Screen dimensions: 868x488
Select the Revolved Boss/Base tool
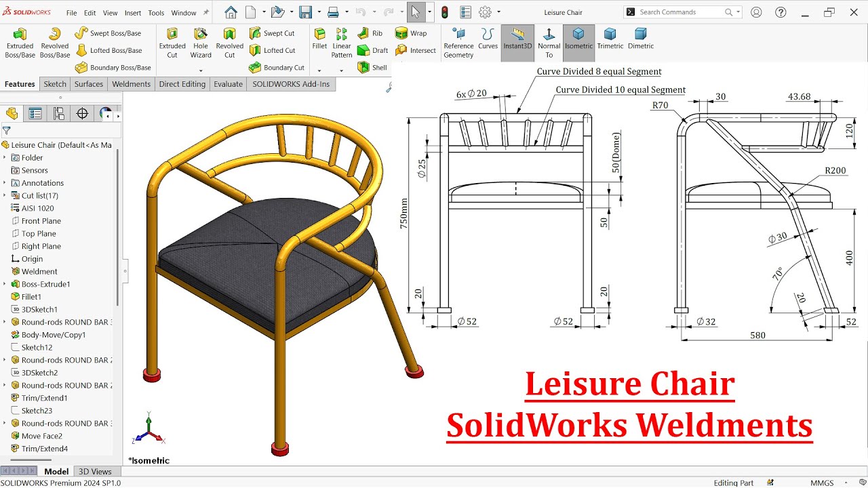point(55,43)
